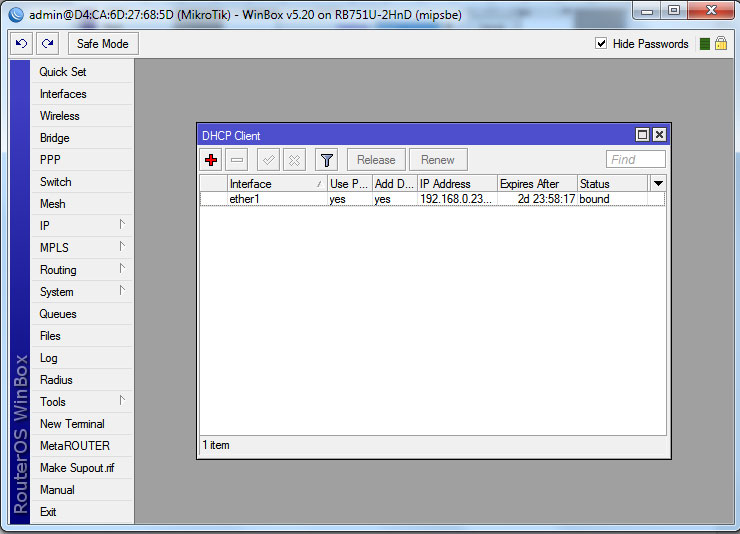This screenshot has width=740, height=534.
Task: Click the Undo arrow icon
Action: coord(21,44)
